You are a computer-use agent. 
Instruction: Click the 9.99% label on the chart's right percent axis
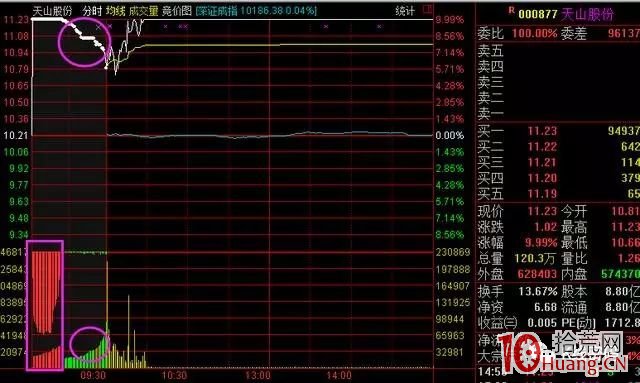[449, 20]
